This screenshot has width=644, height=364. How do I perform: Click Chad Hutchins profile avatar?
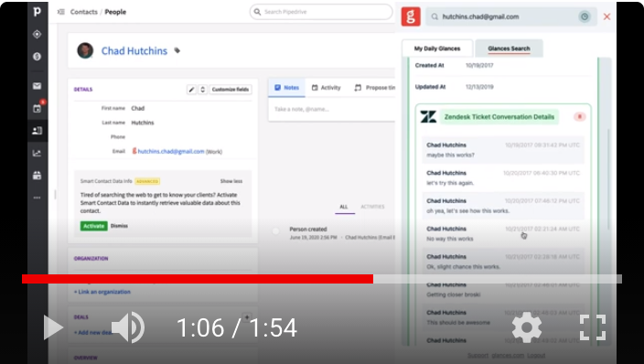pos(85,50)
